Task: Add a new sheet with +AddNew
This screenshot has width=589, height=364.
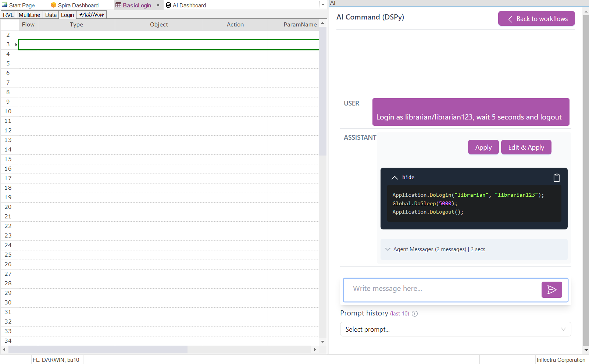Action: 92,15
